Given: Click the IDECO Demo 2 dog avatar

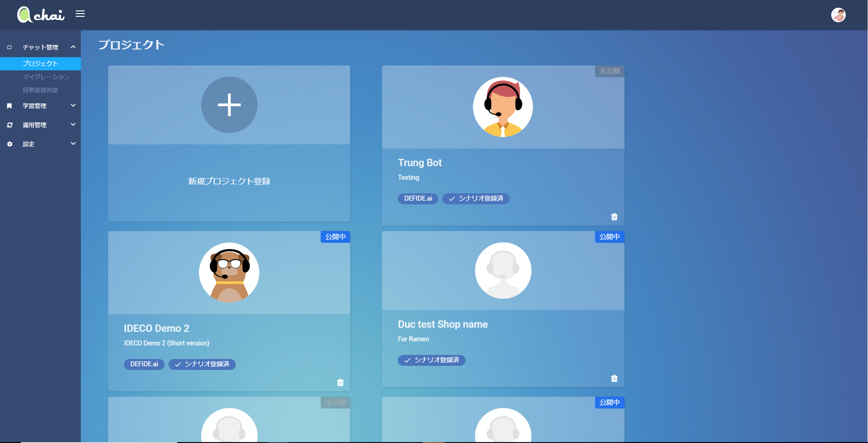Looking at the screenshot, I should click(229, 272).
